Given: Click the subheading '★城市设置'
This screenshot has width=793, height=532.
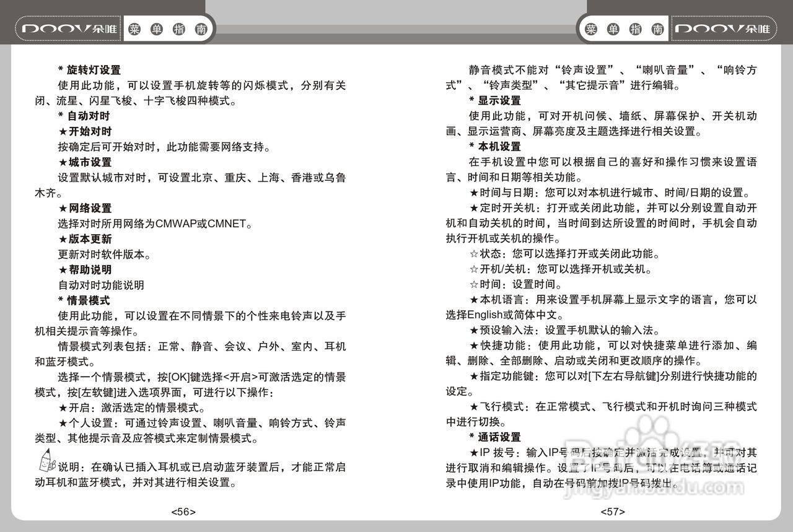Looking at the screenshot, I should [x=85, y=162].
